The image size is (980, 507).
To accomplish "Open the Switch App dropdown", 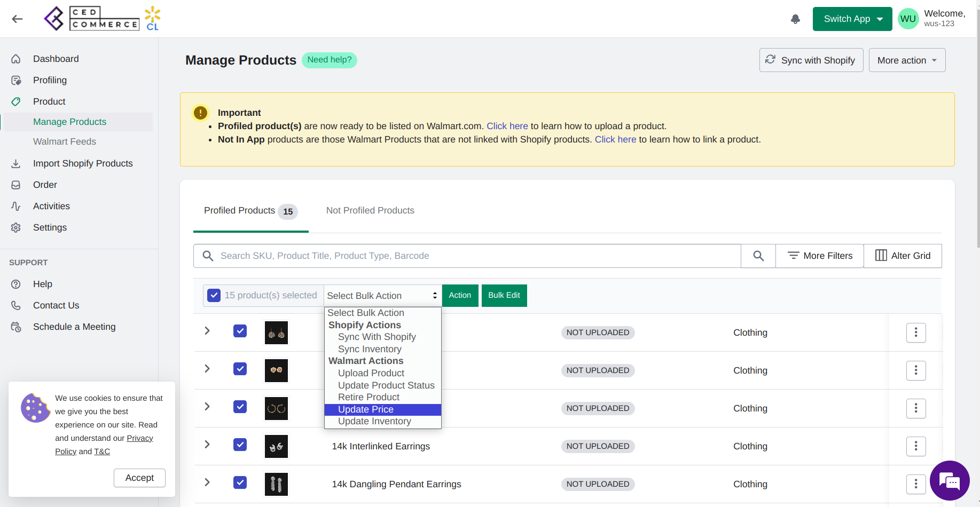I will pyautogui.click(x=852, y=19).
